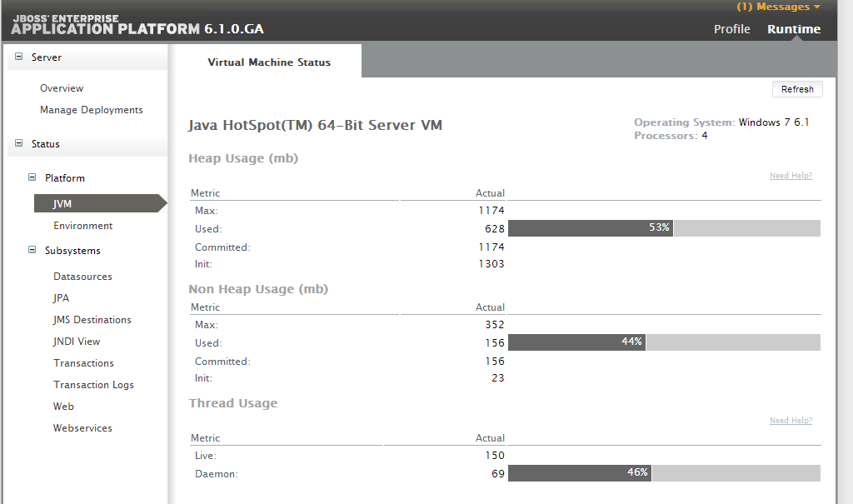Click the Refresh button
The image size is (853, 504).
pos(797,90)
